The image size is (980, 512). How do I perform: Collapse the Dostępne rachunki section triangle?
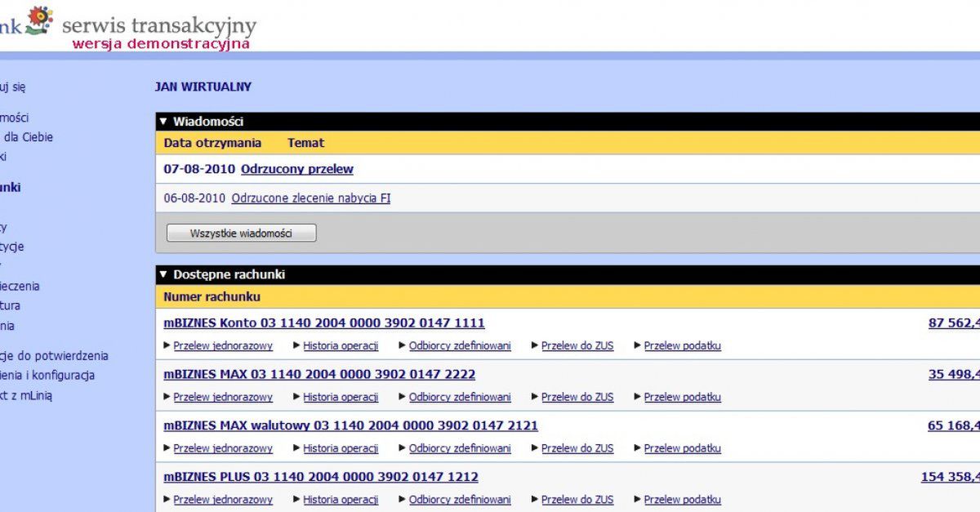(x=163, y=275)
